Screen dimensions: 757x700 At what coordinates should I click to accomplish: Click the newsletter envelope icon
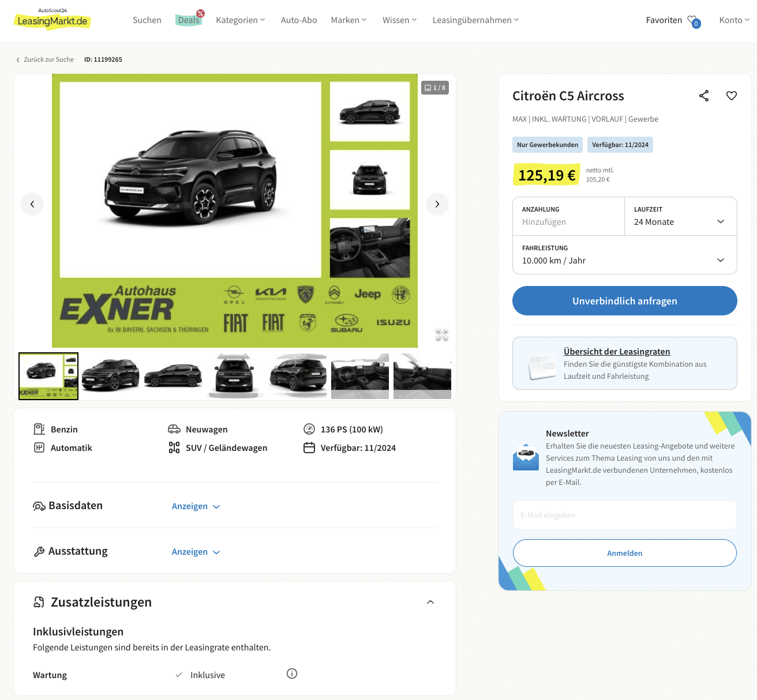(526, 458)
